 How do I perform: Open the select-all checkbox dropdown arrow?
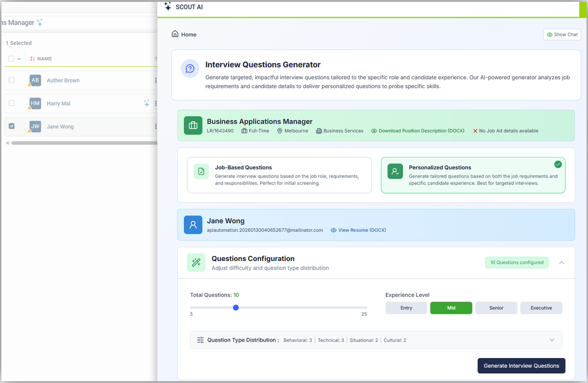coord(19,59)
